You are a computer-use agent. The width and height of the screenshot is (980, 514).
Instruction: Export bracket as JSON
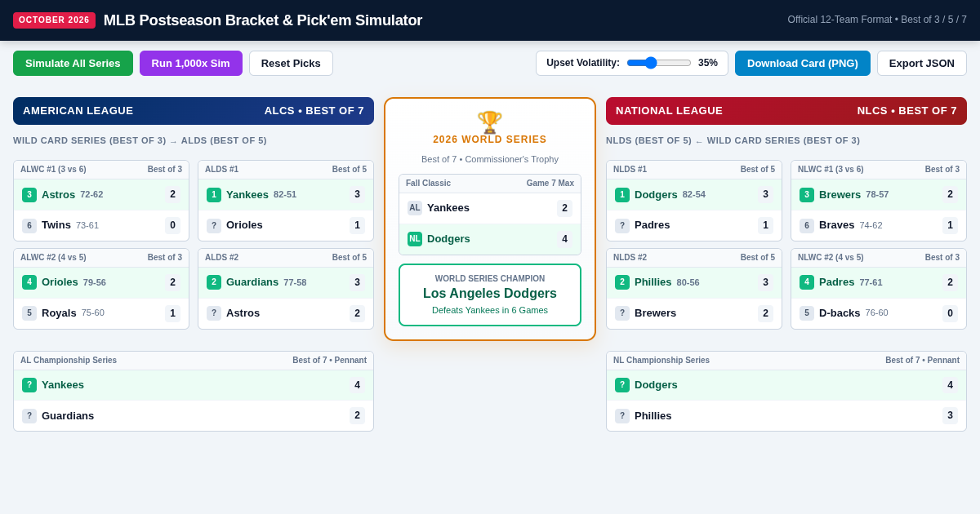(x=922, y=63)
